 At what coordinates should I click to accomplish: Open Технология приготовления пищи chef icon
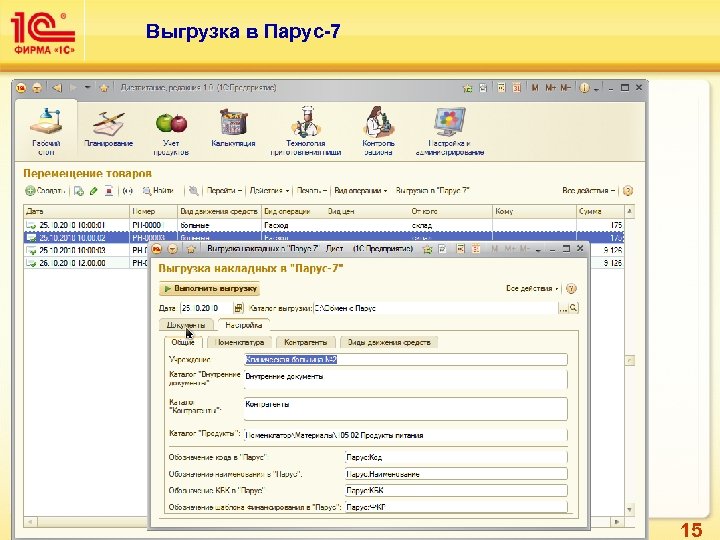point(306,132)
